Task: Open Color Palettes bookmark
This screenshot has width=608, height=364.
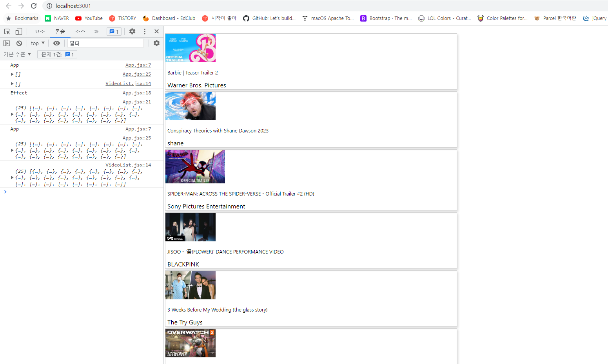Action: coord(503,18)
